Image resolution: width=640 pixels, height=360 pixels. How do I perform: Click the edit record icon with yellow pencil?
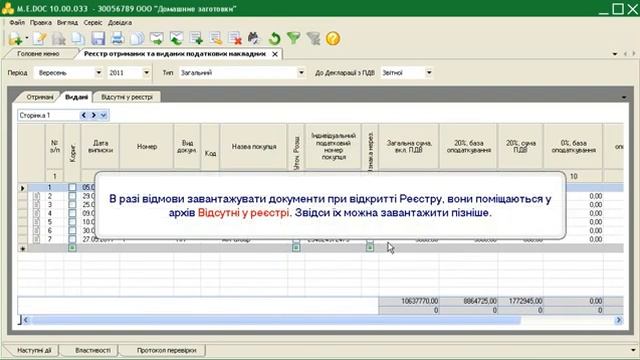(216, 39)
